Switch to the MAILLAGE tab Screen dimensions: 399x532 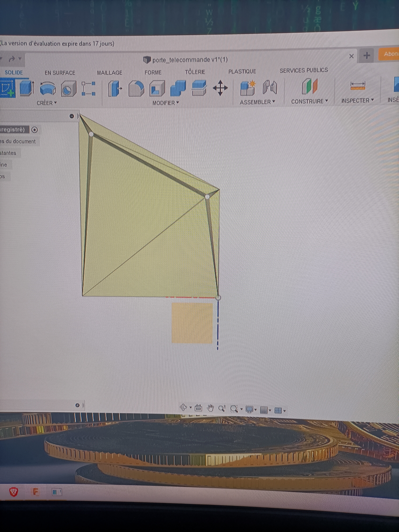pos(110,73)
